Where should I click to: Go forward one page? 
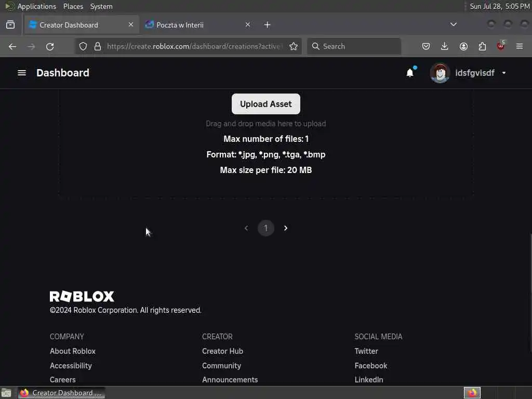click(31, 46)
